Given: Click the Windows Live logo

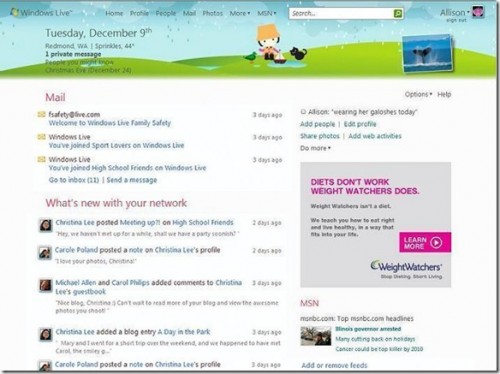Looking at the screenshot, I should (x=41, y=13).
